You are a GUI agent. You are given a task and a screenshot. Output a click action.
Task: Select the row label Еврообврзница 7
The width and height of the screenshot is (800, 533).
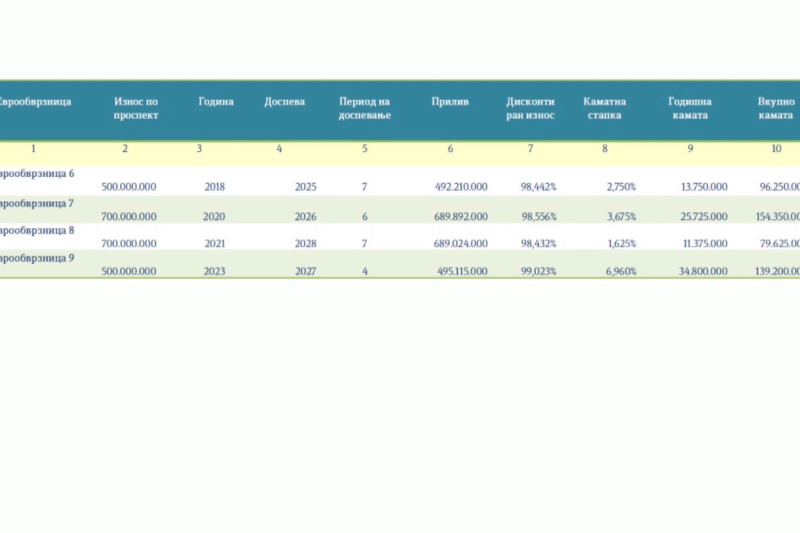[x=37, y=204]
